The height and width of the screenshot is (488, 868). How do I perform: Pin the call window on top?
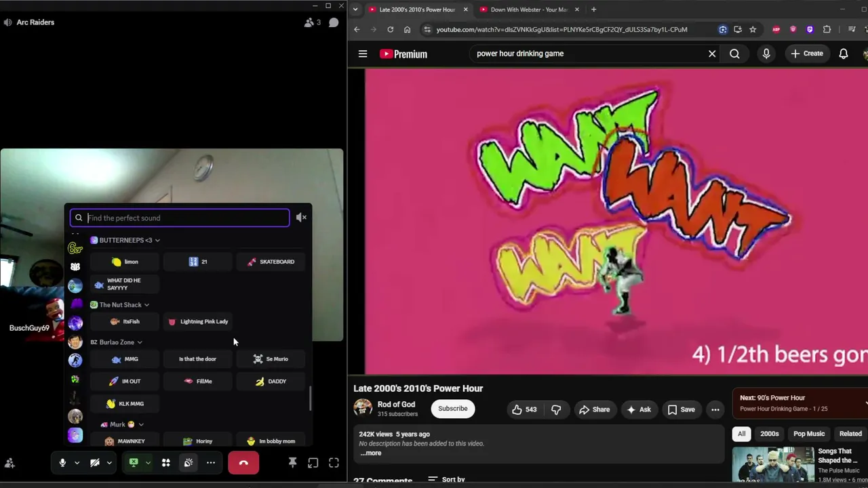pyautogui.click(x=292, y=463)
